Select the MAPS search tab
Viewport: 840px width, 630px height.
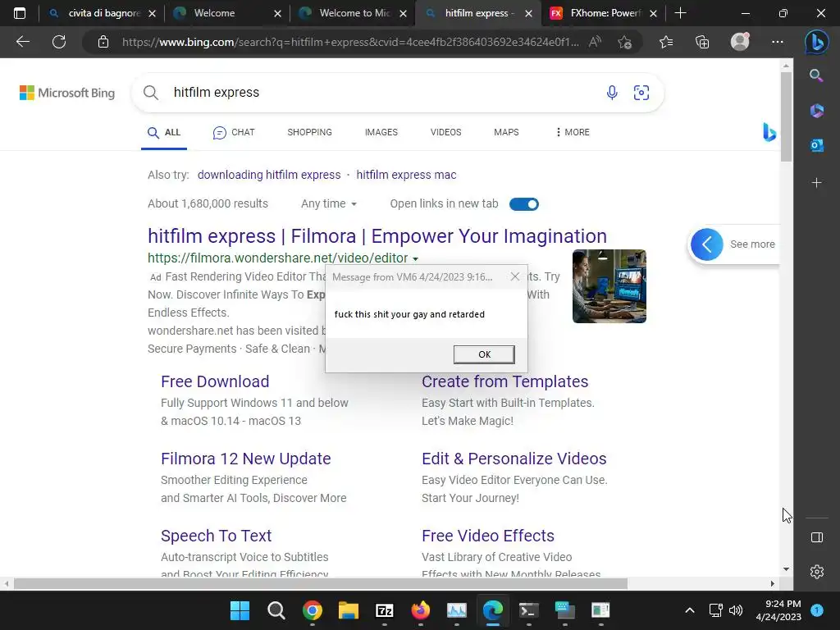(x=506, y=132)
